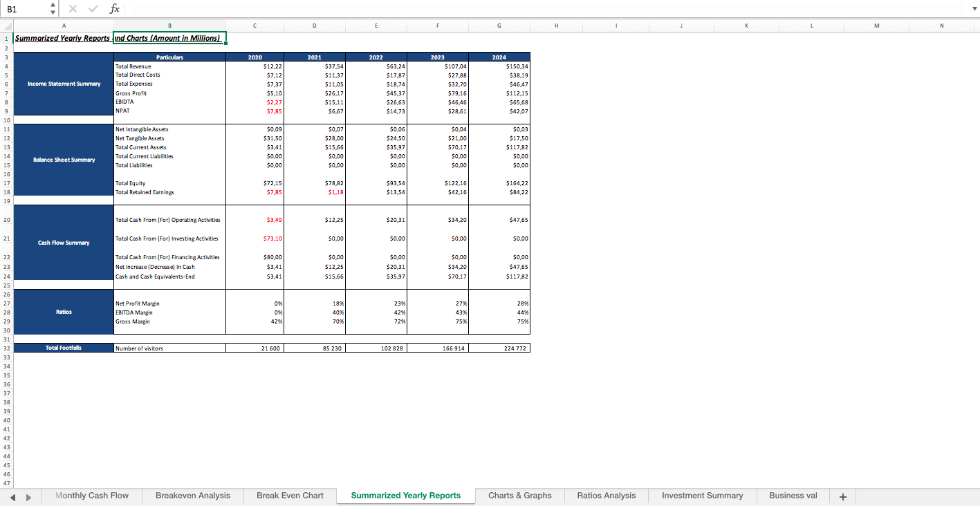The width and height of the screenshot is (980, 506).
Task: Go to next sheet tabs arrow
Action: coord(28,496)
